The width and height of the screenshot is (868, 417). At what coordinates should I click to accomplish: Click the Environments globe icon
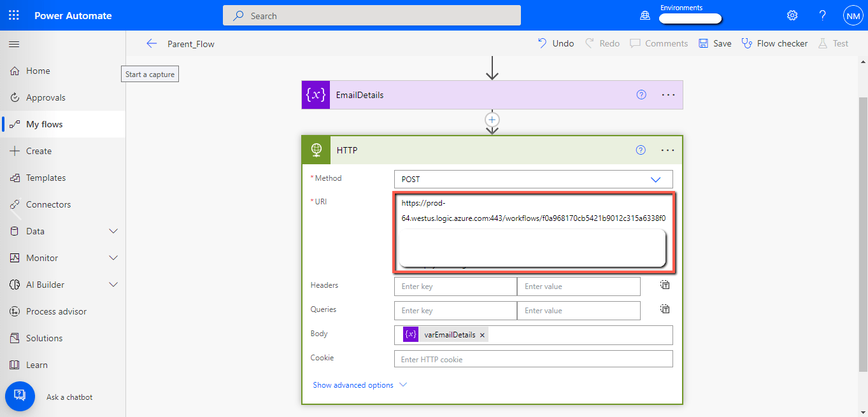click(644, 15)
